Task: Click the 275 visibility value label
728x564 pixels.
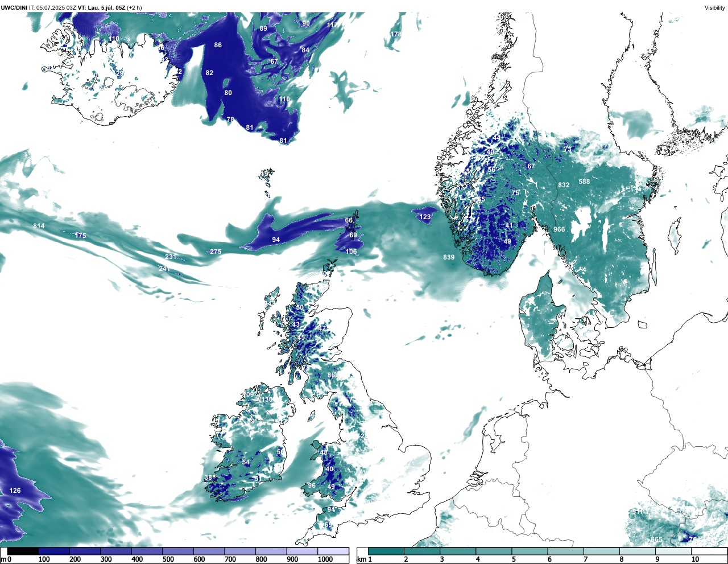Action: tap(216, 252)
